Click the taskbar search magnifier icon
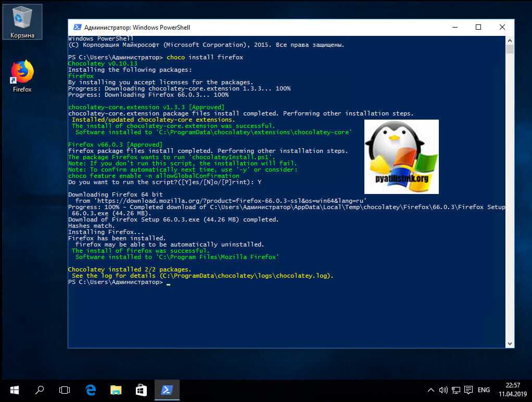Image resolution: width=532 pixels, height=402 pixels. [40, 390]
